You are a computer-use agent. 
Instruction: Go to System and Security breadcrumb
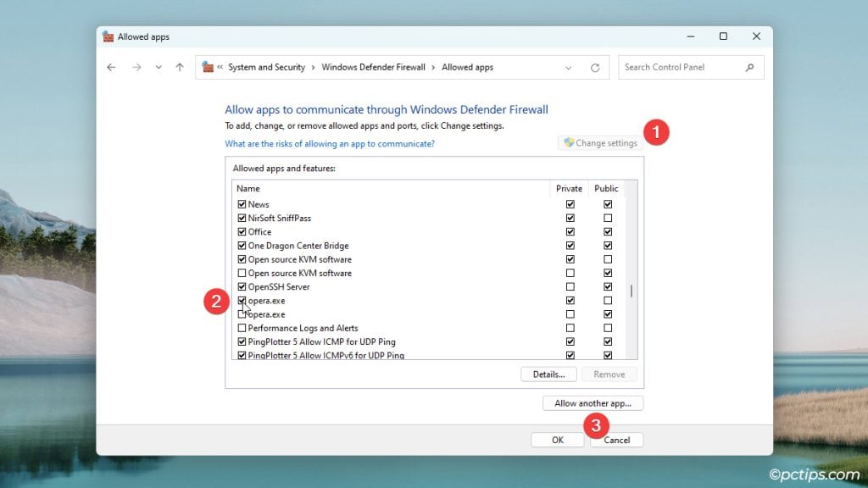(x=267, y=67)
